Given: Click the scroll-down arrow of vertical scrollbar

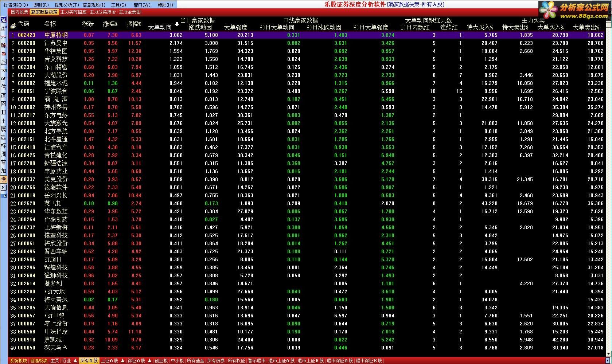Looking at the screenshot, I should (608, 354).
